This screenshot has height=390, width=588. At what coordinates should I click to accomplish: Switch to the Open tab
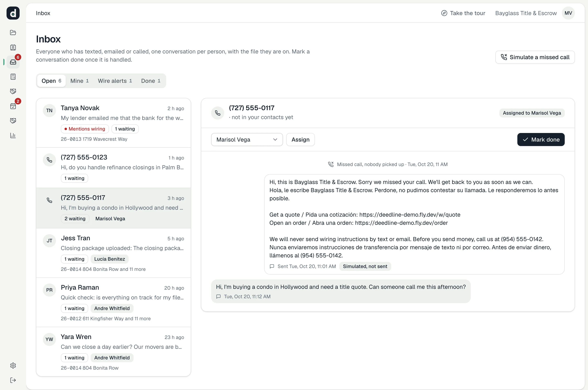(x=51, y=81)
